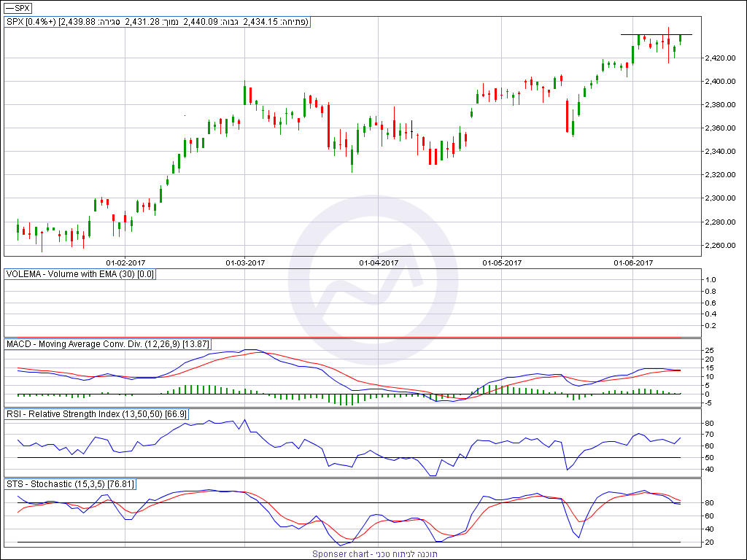Click the tall green candle at 01-03-2017
747x560 pixels.
click(x=244, y=93)
